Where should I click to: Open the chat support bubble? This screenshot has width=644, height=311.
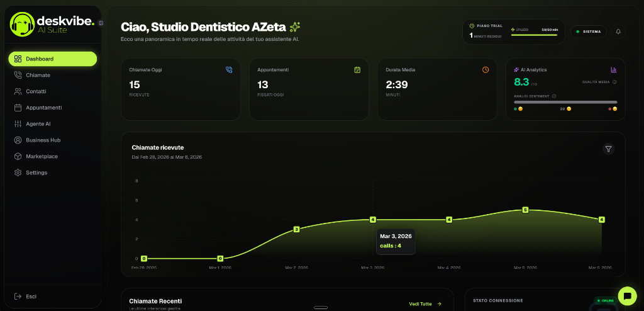627,295
